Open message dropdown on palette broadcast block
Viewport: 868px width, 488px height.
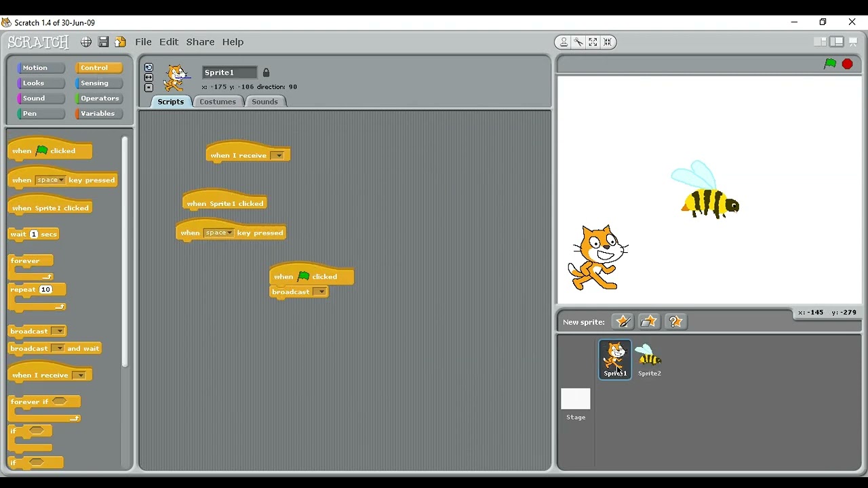point(58,331)
